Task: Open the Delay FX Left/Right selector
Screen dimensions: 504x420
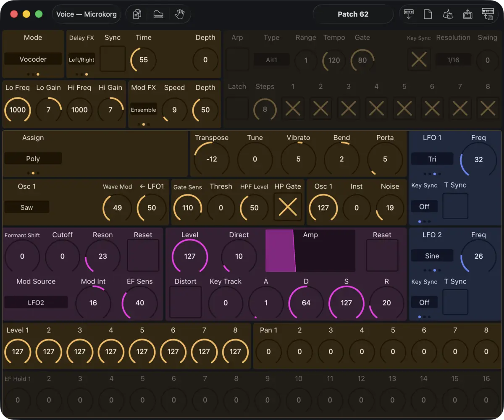Action: [81, 60]
